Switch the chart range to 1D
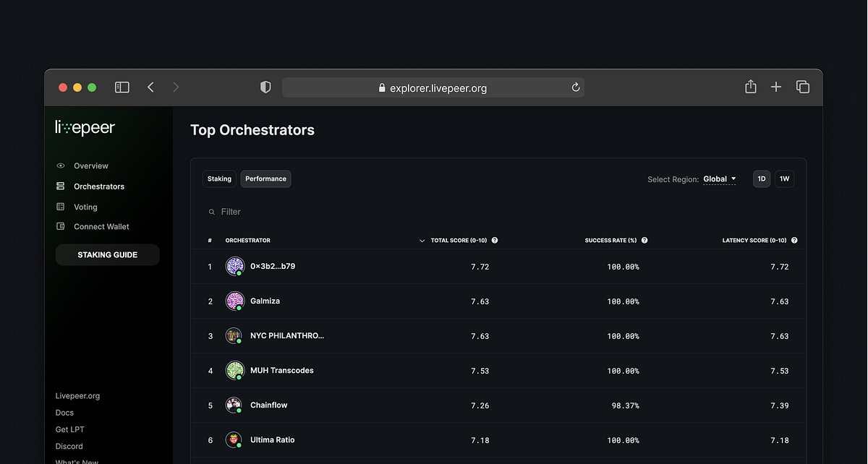The height and width of the screenshot is (464, 868). [761, 179]
